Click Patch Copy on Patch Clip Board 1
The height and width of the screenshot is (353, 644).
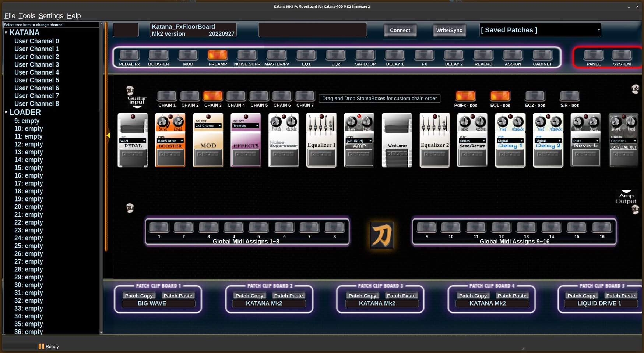(x=139, y=296)
